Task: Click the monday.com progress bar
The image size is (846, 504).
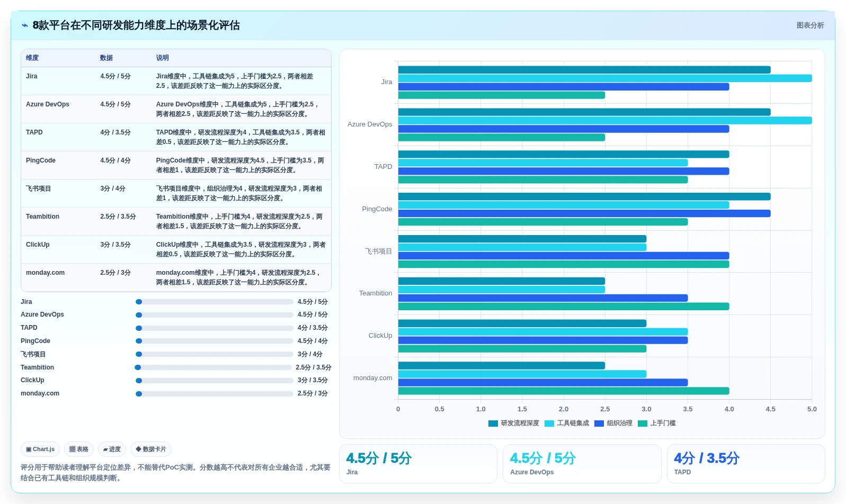Action: pos(214,394)
